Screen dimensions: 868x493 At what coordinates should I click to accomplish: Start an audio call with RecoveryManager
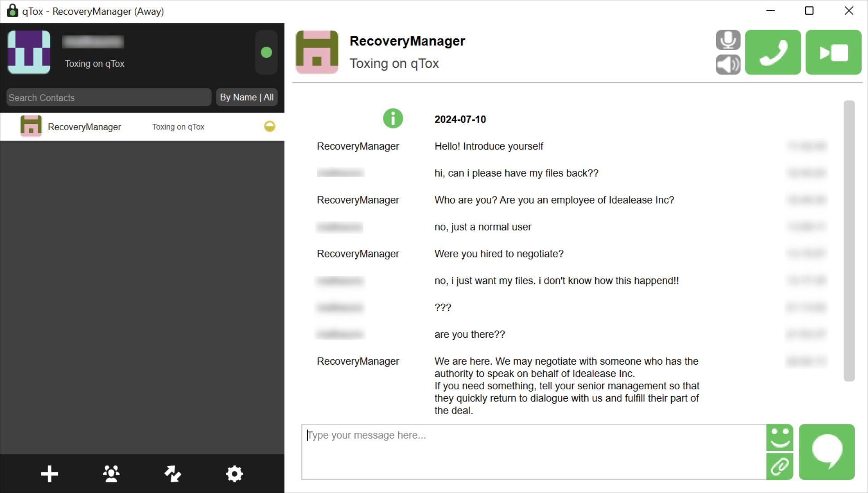[772, 52]
